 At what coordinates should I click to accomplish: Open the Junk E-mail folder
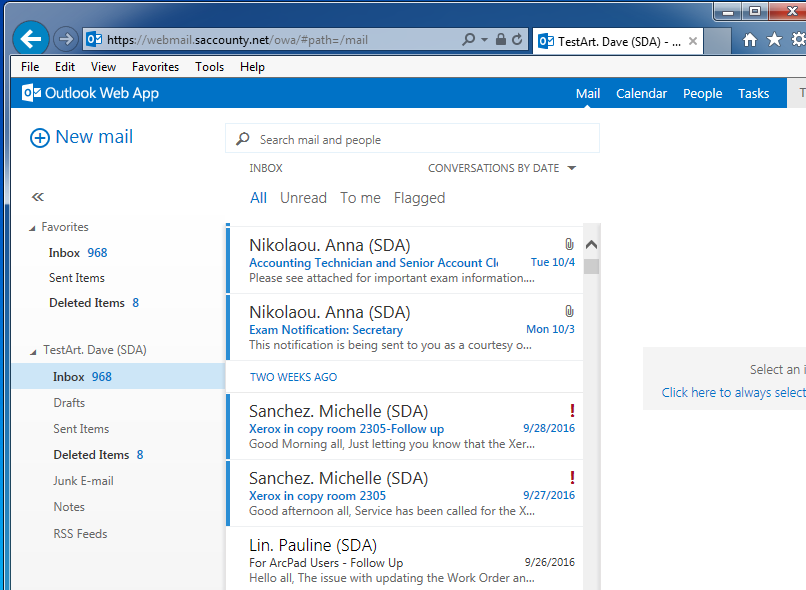tap(83, 481)
